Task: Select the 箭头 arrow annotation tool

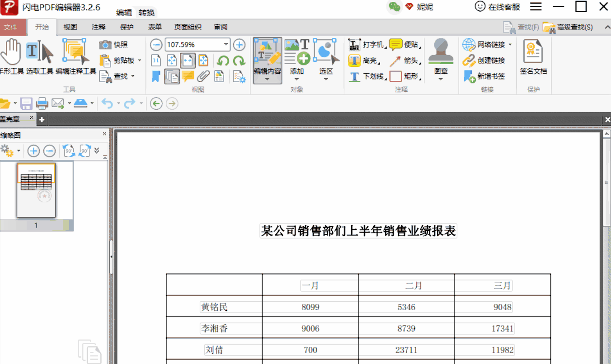Action: point(405,61)
